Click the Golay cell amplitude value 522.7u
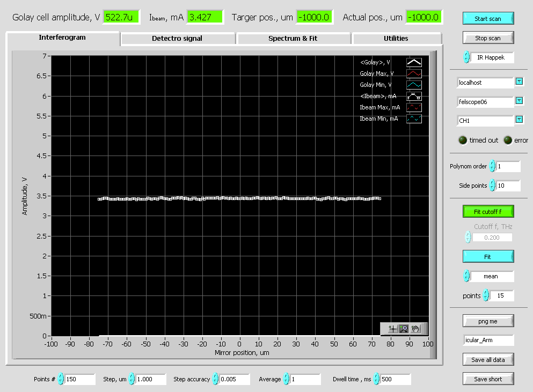Image resolution: width=533 pixels, height=392 pixels. click(x=121, y=17)
